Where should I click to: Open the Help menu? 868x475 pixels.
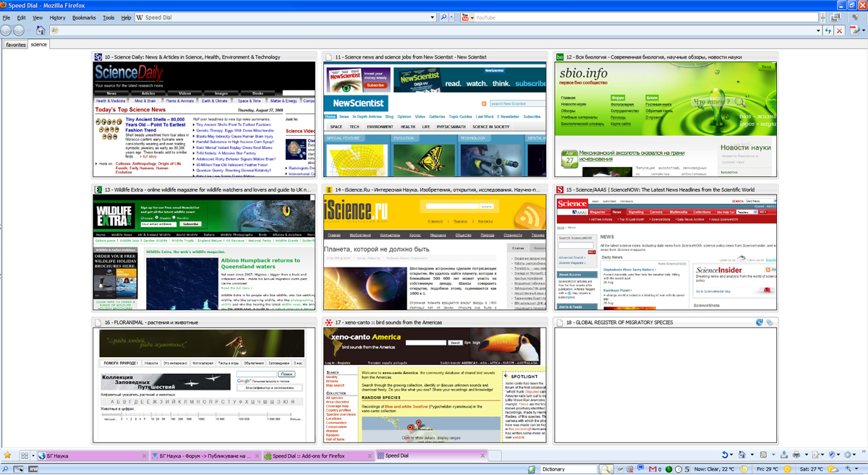pyautogui.click(x=127, y=17)
